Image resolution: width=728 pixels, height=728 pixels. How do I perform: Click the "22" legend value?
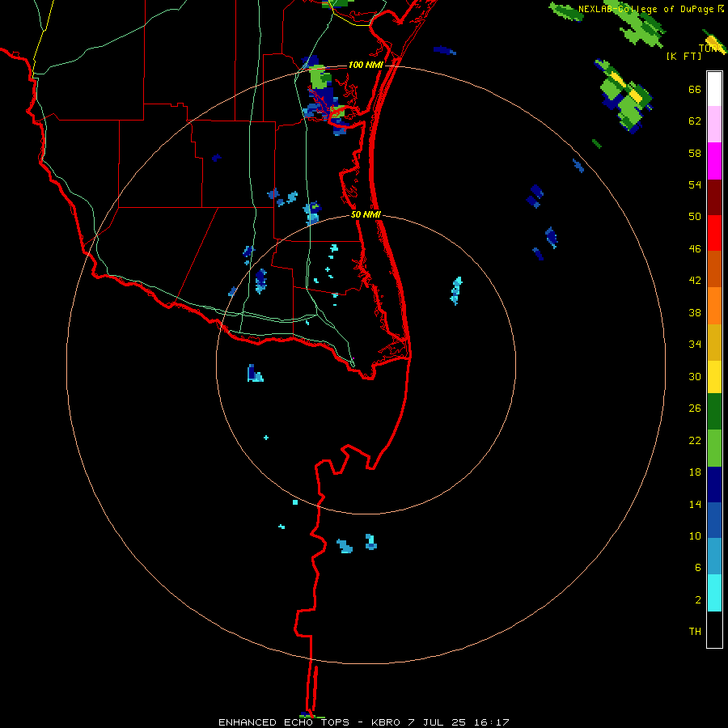click(695, 441)
